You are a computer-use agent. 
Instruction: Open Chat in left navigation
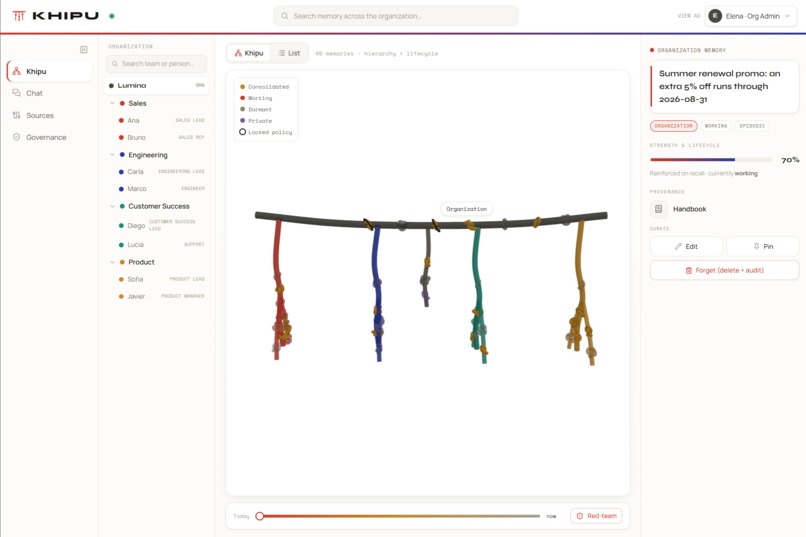[x=49, y=93]
